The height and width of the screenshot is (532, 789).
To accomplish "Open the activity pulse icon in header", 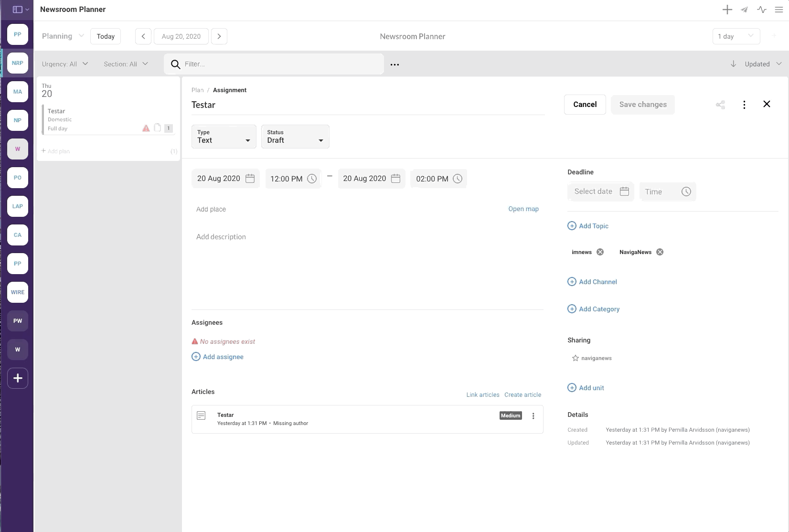I will click(x=762, y=10).
